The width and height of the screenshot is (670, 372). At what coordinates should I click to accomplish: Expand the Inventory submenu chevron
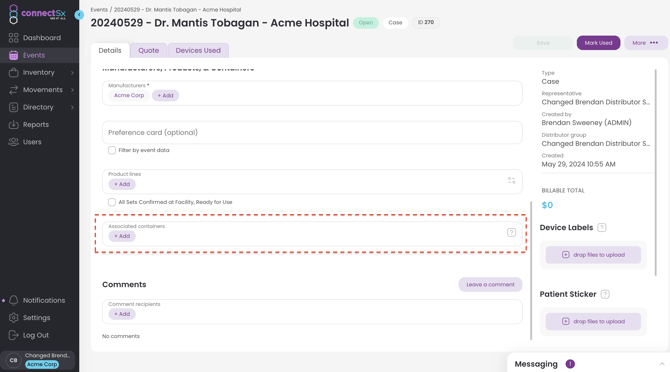tap(72, 73)
